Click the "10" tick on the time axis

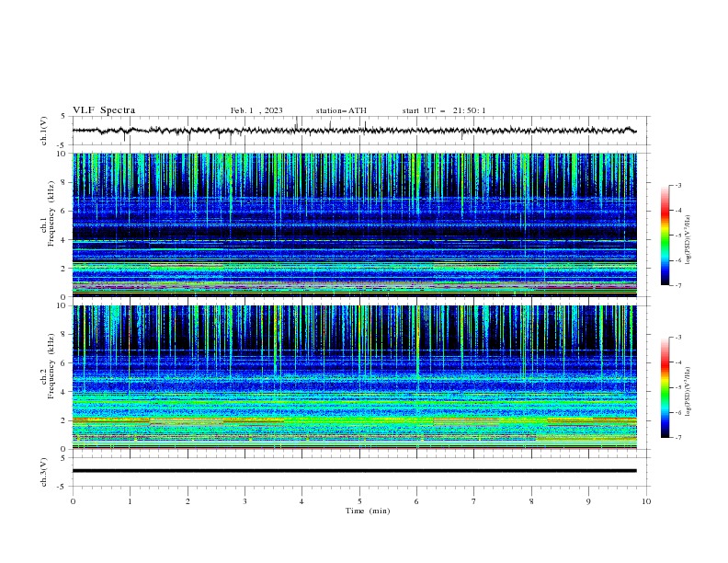[646, 501]
